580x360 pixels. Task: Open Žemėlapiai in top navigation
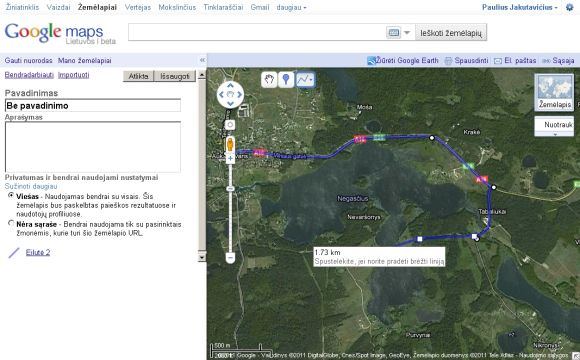[97, 7]
